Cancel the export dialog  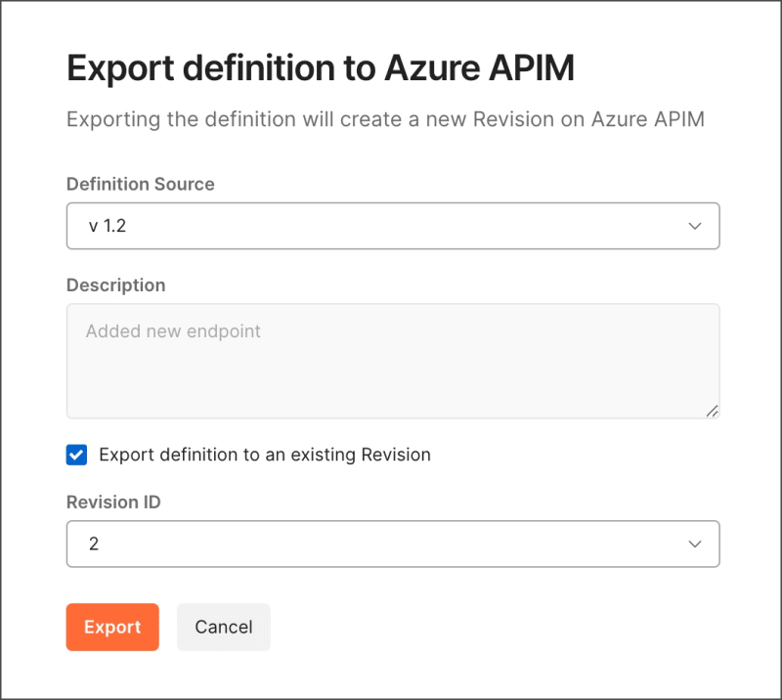pyautogui.click(x=224, y=627)
